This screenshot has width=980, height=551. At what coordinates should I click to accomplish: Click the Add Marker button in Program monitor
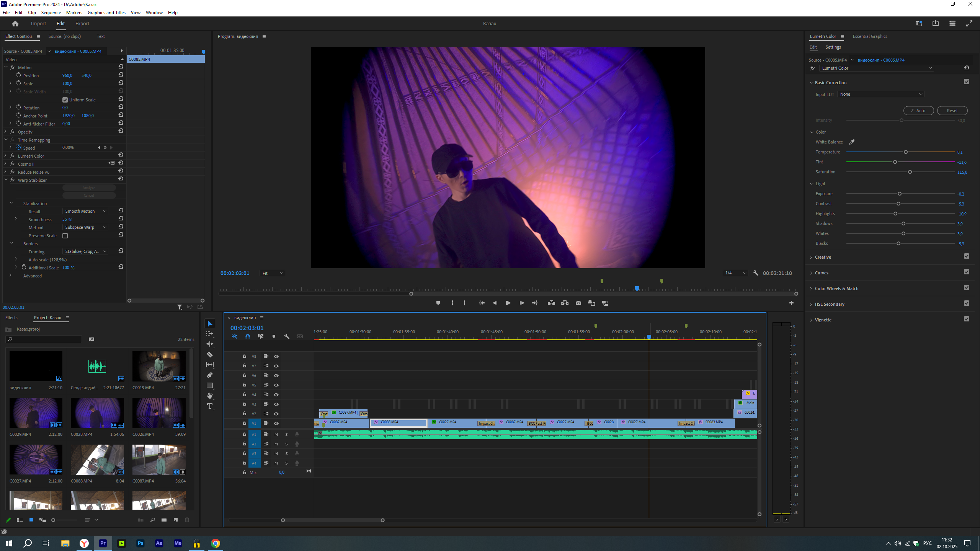(x=438, y=303)
